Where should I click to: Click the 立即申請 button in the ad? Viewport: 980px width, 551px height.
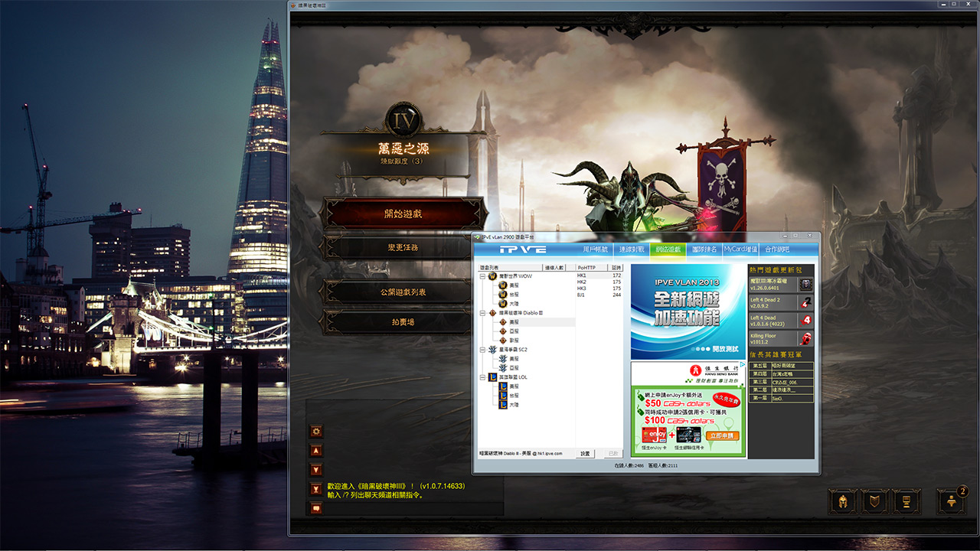724,435
